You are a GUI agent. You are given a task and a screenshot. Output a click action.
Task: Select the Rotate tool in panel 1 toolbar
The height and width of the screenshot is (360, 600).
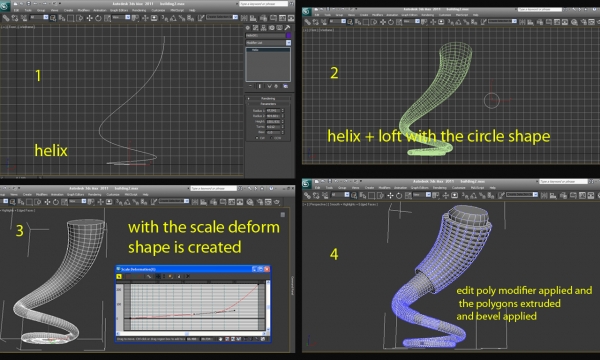click(x=98, y=18)
